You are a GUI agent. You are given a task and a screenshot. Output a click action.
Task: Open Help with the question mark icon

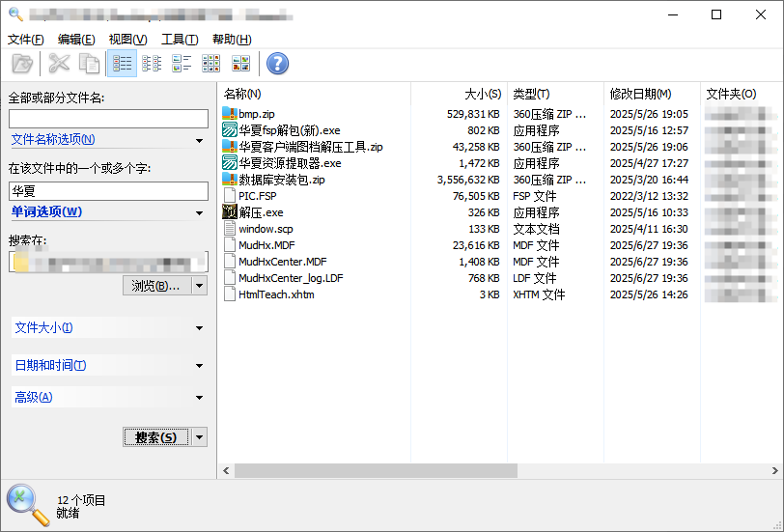[x=277, y=64]
